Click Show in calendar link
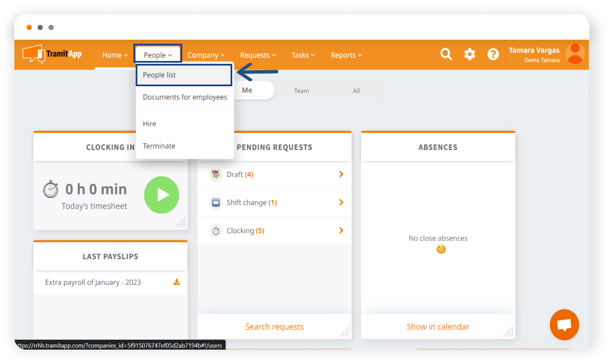The height and width of the screenshot is (364, 610). [x=438, y=327]
